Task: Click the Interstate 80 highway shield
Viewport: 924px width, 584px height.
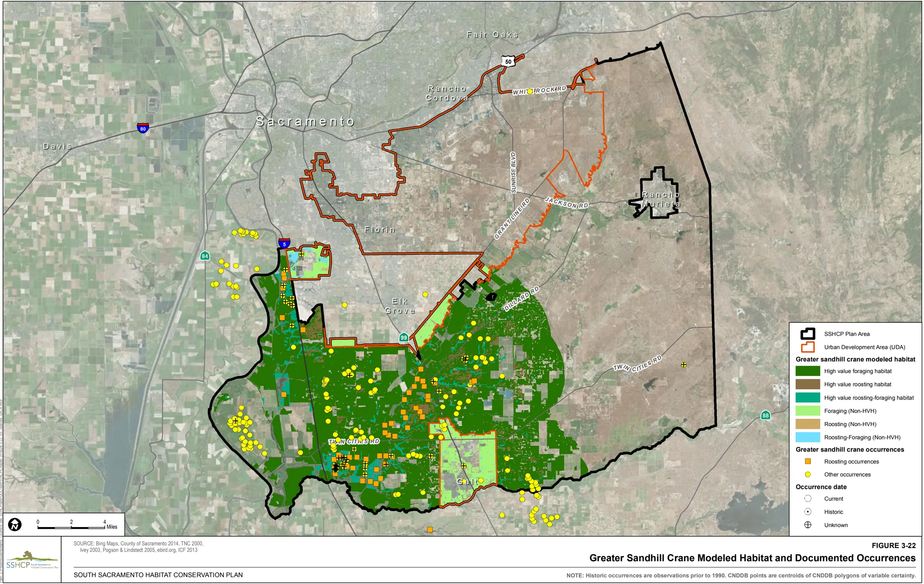Action: [x=143, y=128]
